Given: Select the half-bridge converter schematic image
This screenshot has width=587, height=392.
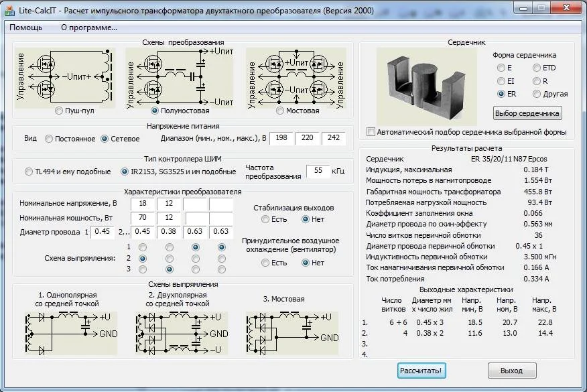Looking at the screenshot, I should pos(180,78).
